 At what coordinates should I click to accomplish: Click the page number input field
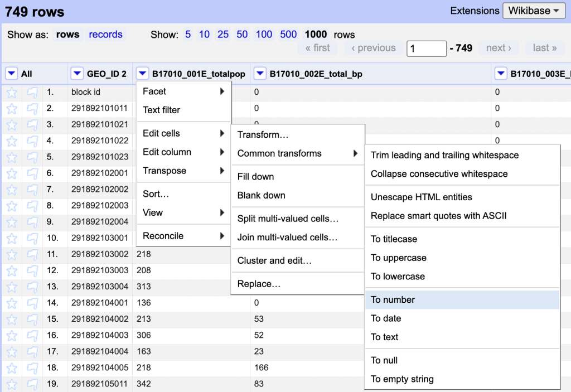pyautogui.click(x=426, y=49)
